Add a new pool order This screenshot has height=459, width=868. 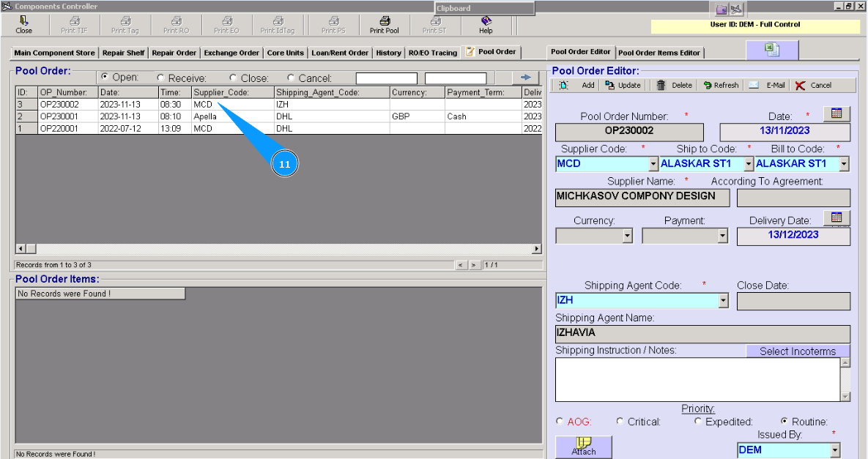pyautogui.click(x=576, y=85)
